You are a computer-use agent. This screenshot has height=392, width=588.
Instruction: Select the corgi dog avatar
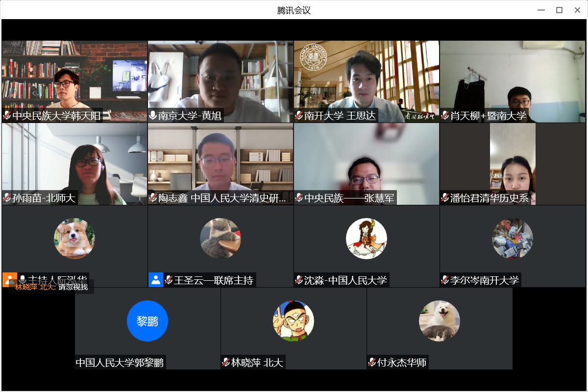click(x=74, y=239)
